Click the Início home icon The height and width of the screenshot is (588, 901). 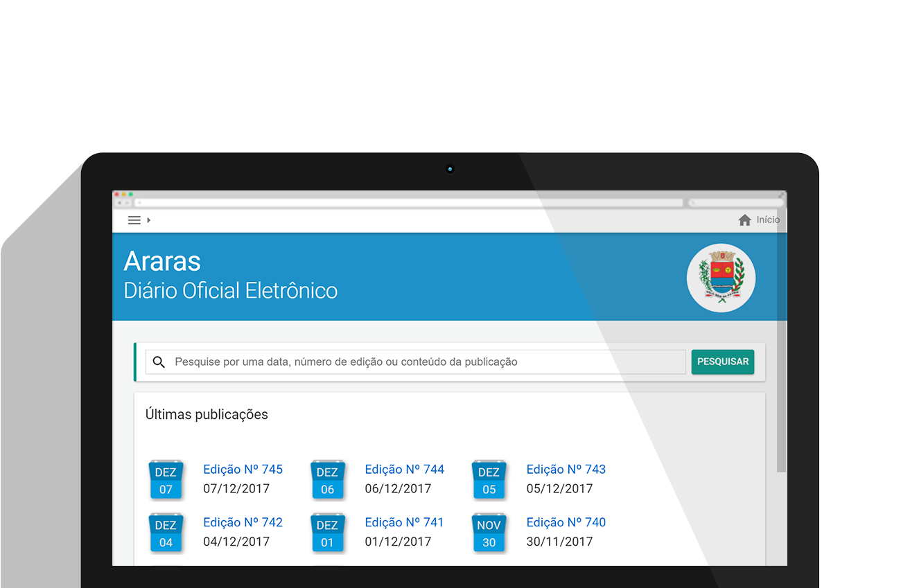click(x=745, y=220)
